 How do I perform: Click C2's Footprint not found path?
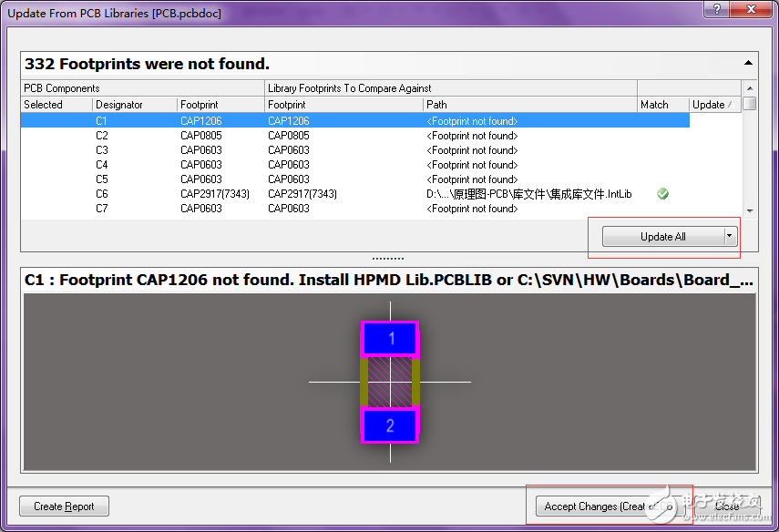pyautogui.click(x=472, y=136)
